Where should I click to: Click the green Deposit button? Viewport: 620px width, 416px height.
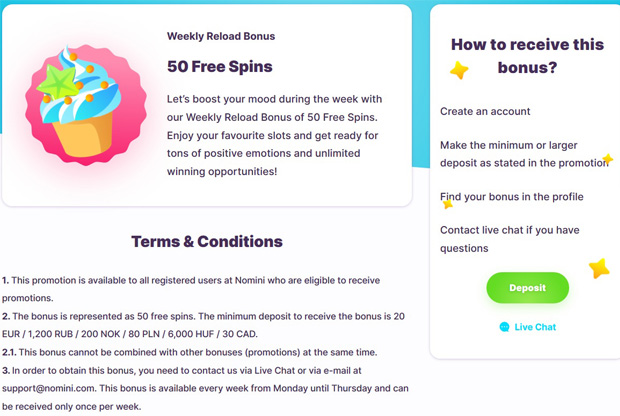coord(527,288)
